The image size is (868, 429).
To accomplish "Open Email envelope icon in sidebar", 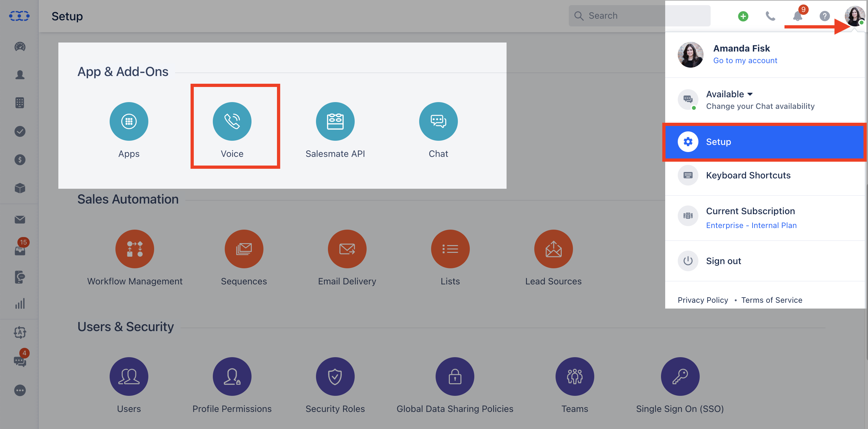I will click(x=20, y=220).
